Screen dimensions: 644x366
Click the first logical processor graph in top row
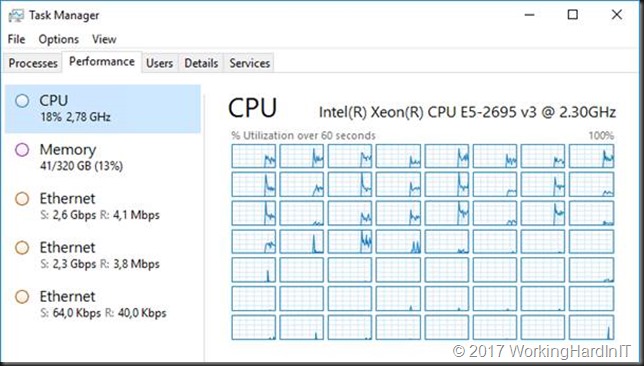pyautogui.click(x=253, y=156)
